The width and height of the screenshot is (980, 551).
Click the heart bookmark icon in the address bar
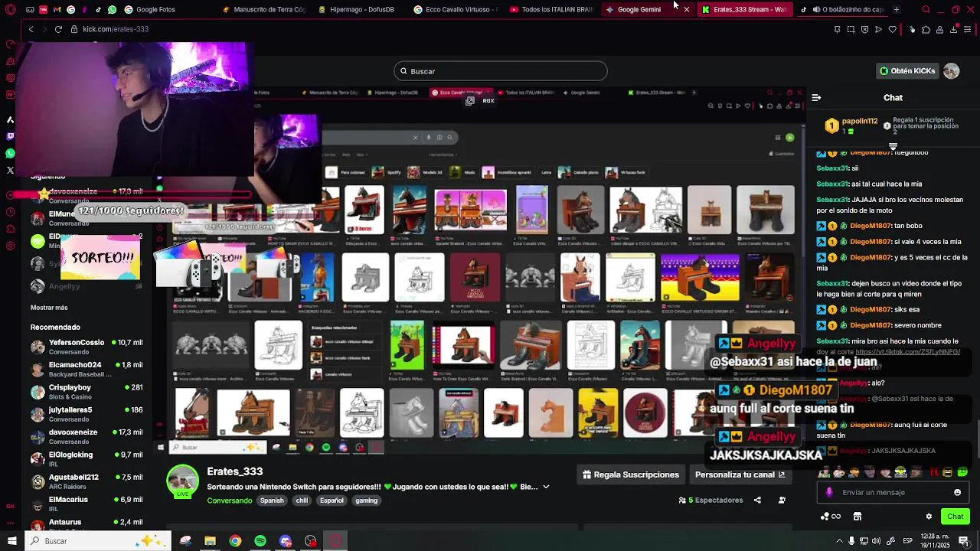(x=892, y=29)
